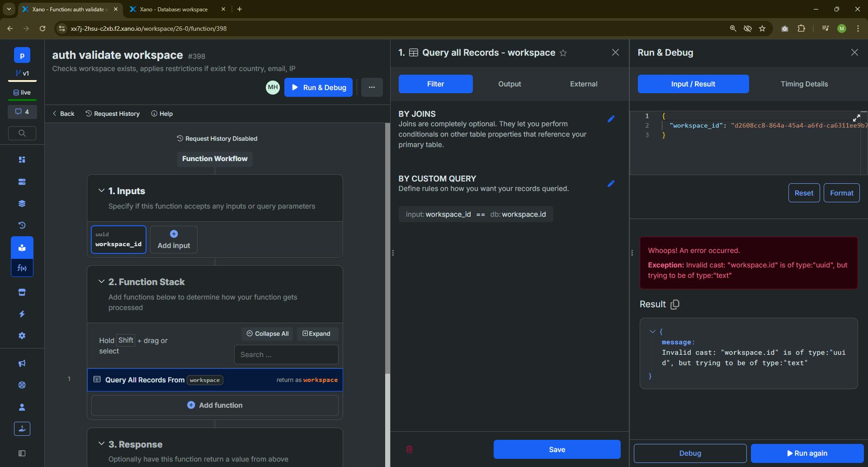868x467 pixels.
Task: Open the three-dots more options menu
Action: pos(372,87)
